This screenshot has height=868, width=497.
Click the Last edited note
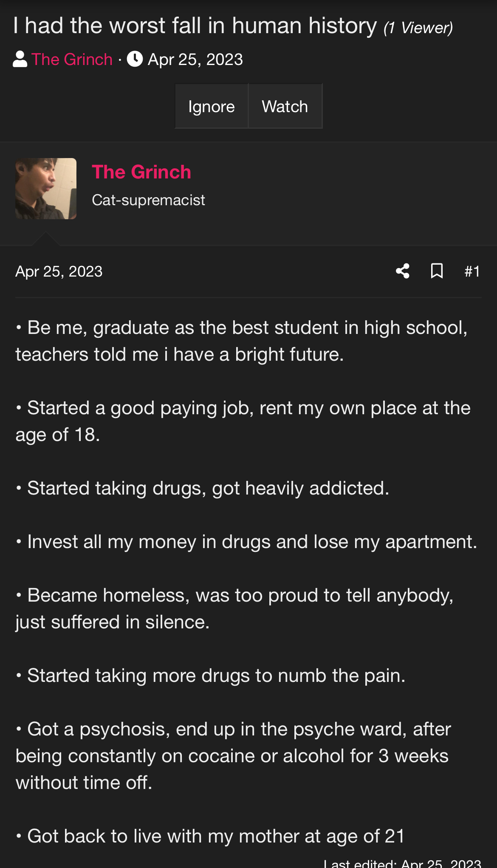[x=402, y=863]
